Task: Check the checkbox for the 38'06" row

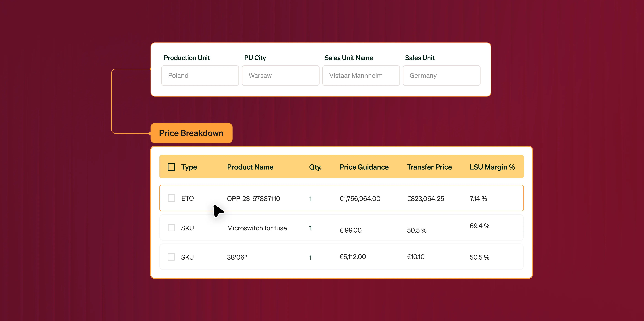Action: 171,257
